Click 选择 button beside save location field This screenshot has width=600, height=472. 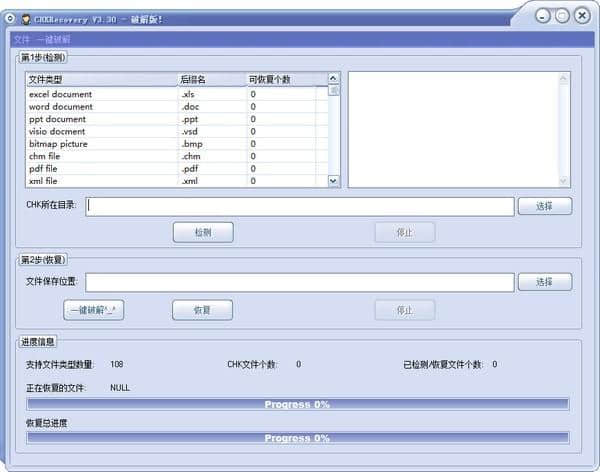point(545,282)
